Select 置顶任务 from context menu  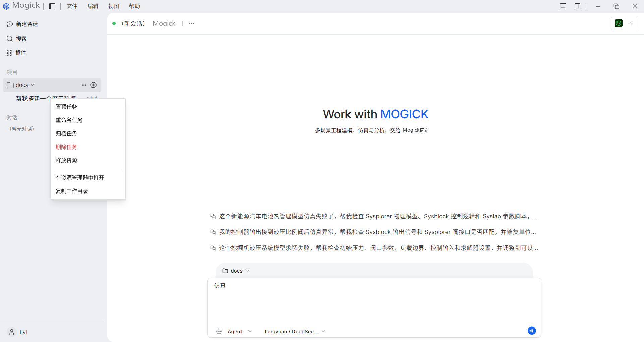(x=88, y=107)
